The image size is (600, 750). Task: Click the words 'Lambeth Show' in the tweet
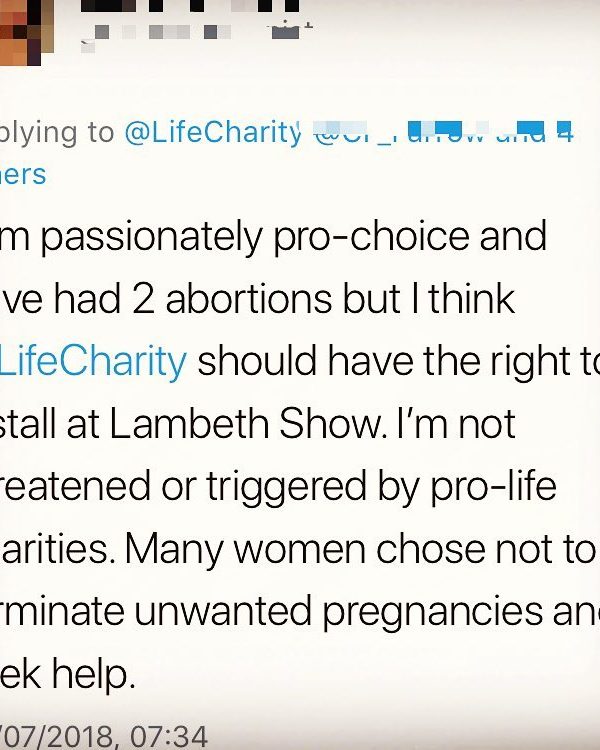coord(247,424)
